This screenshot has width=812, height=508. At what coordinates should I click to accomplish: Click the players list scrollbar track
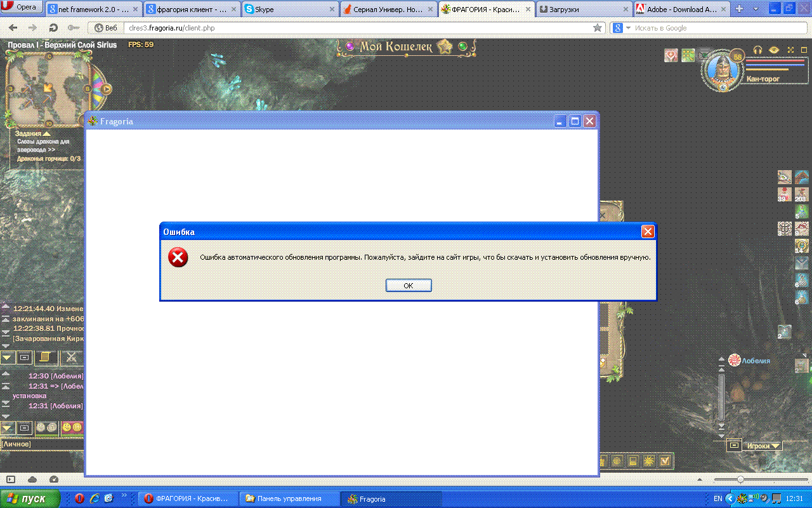point(721,397)
